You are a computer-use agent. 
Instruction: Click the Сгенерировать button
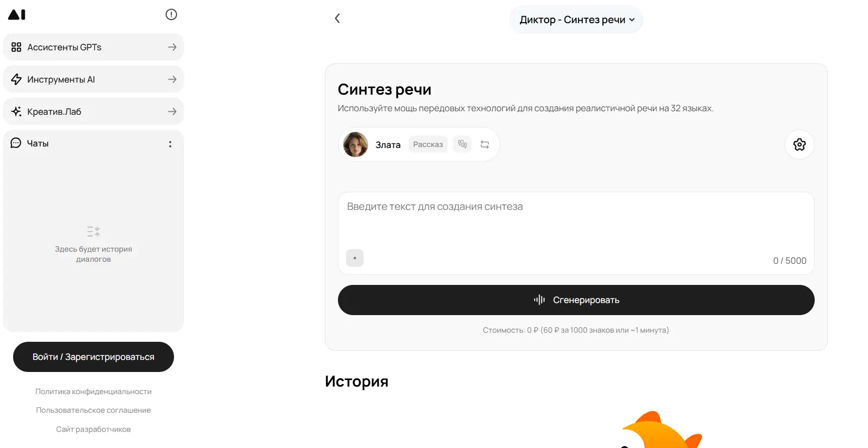pos(576,300)
